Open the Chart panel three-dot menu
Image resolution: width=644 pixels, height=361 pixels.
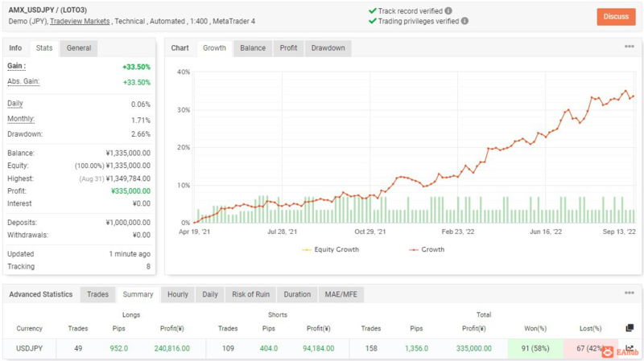[630, 47]
